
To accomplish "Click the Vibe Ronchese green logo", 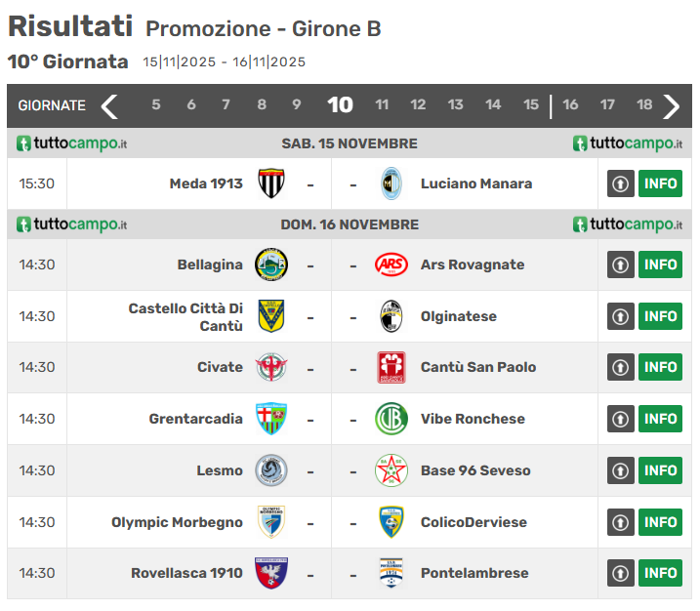I will pos(391,419).
